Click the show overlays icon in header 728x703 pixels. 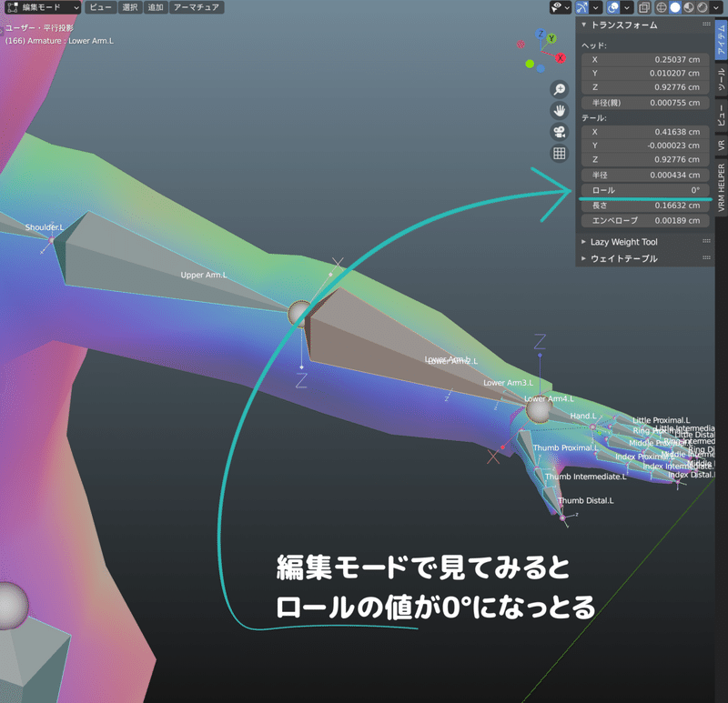tap(612, 8)
